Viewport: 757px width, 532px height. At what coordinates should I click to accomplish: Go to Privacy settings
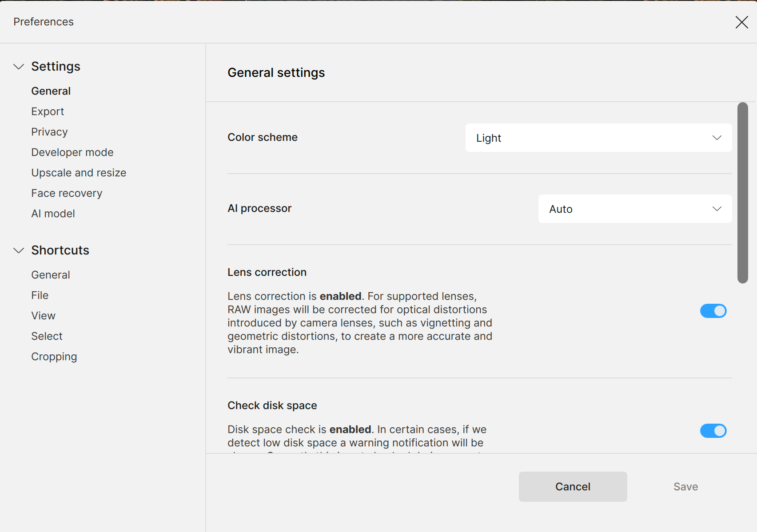49,132
